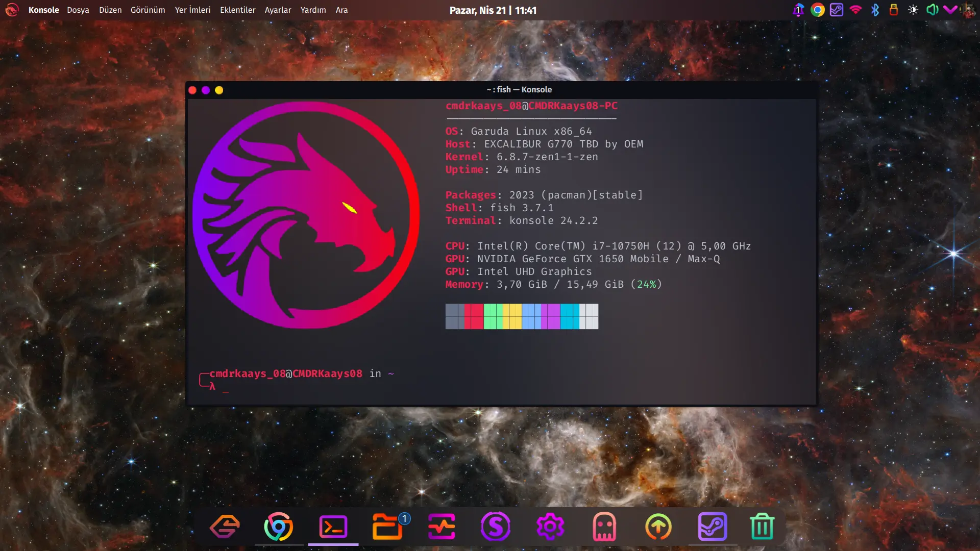Open the pink ghost icon in the dock
The height and width of the screenshot is (551, 980).
(604, 527)
